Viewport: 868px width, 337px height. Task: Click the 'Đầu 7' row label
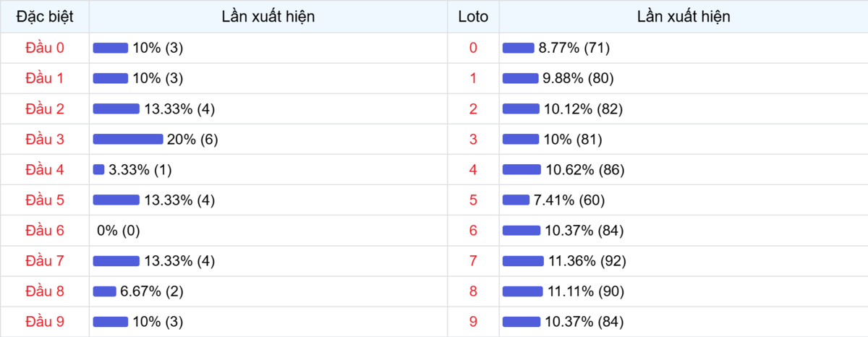pyautogui.click(x=45, y=261)
